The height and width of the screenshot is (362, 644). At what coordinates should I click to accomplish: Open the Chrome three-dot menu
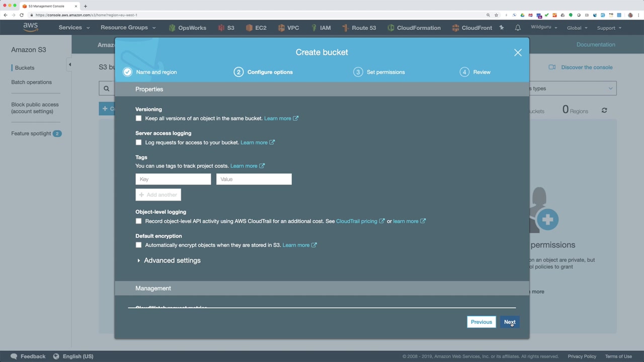[638, 15]
